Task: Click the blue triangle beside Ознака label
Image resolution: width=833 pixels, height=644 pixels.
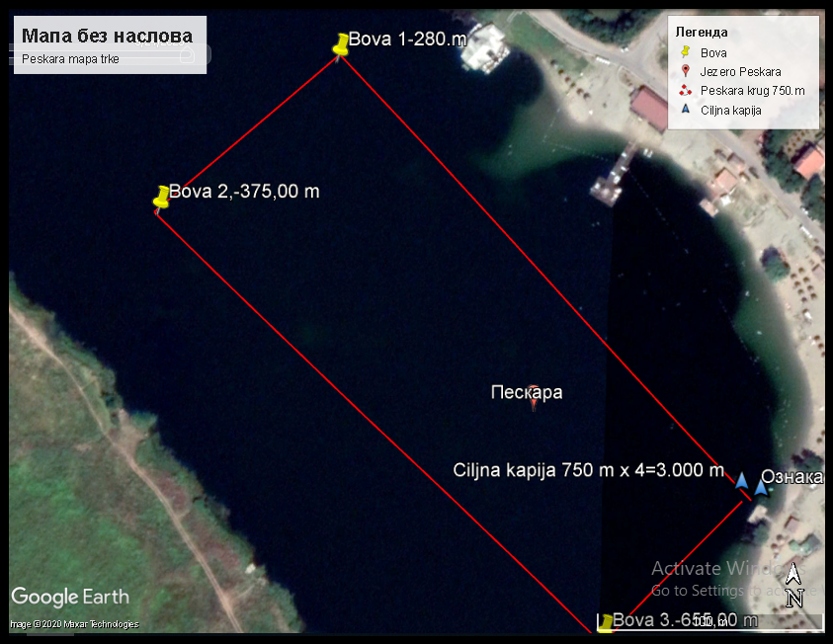Action: click(761, 487)
